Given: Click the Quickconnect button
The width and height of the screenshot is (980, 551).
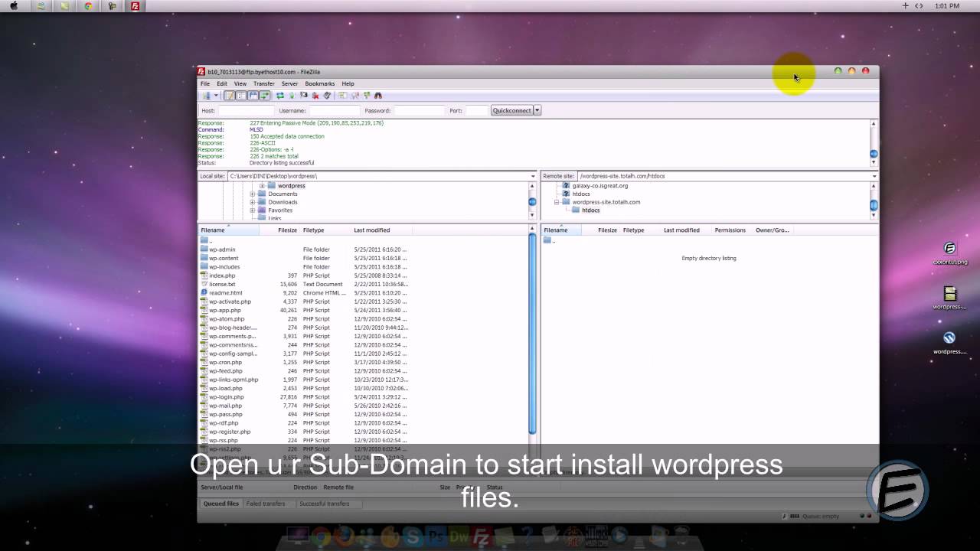Looking at the screenshot, I should pos(511,110).
